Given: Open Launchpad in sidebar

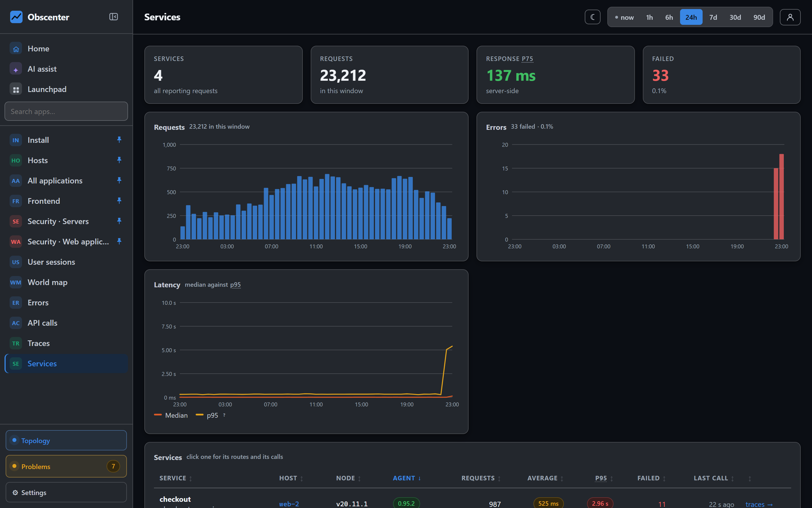Looking at the screenshot, I should pyautogui.click(x=67, y=89).
